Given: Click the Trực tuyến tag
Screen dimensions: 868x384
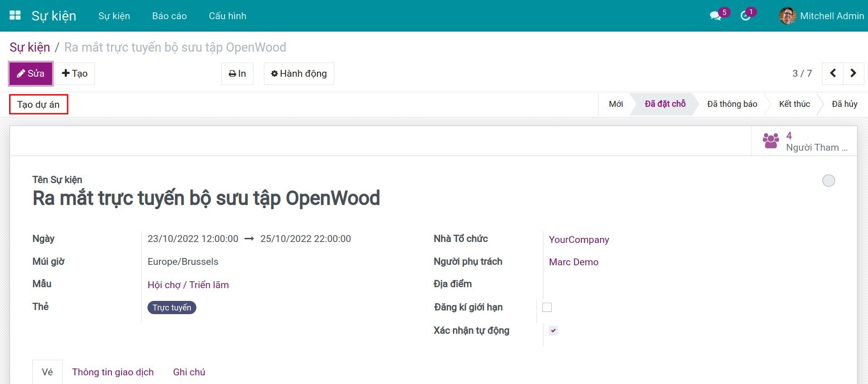Looking at the screenshot, I should tap(172, 308).
